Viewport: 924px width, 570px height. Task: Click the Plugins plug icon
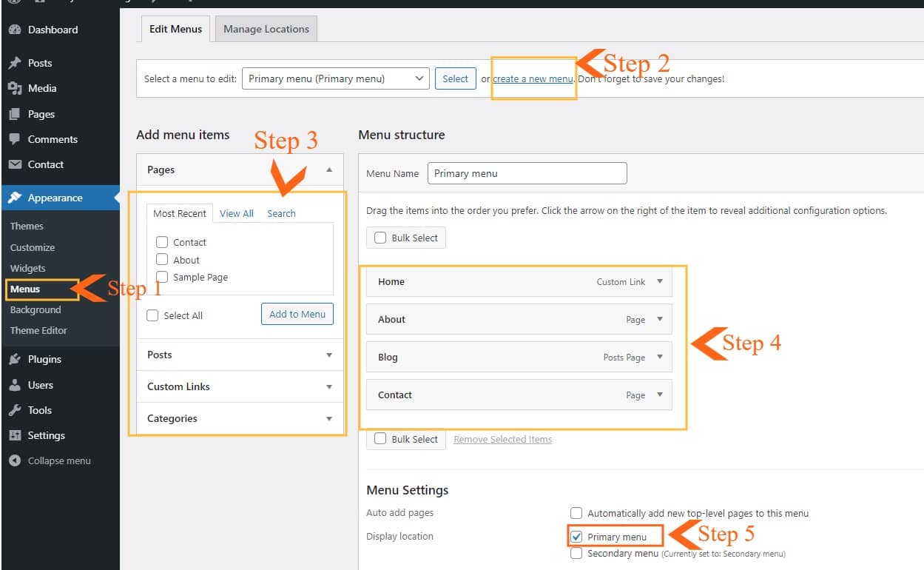pyautogui.click(x=15, y=359)
